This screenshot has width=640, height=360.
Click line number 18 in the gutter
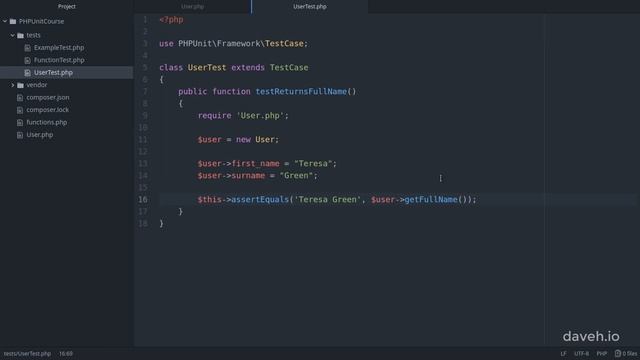(x=142, y=223)
